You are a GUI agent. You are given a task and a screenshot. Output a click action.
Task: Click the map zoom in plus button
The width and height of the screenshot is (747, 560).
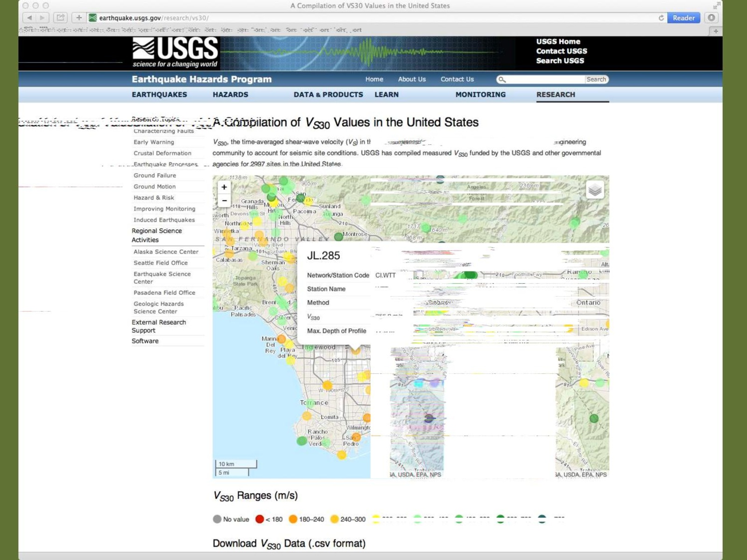point(224,187)
